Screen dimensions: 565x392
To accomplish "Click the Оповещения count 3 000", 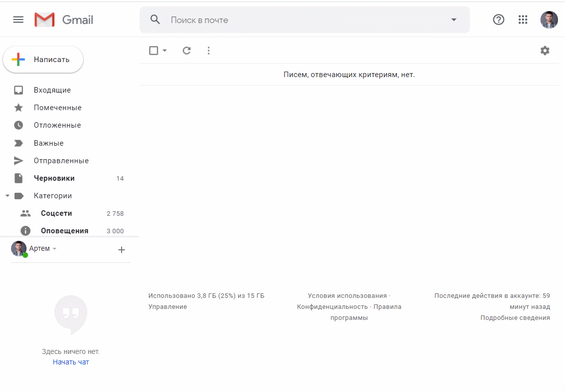I will coord(115,231).
